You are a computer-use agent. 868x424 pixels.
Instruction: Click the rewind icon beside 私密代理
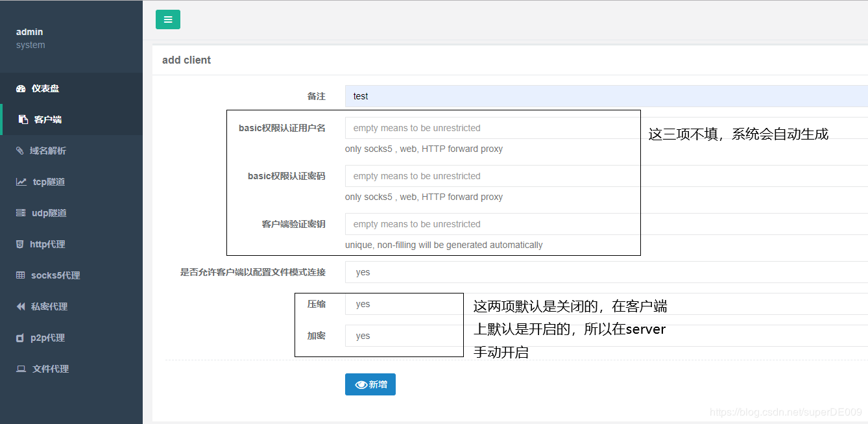coord(21,306)
